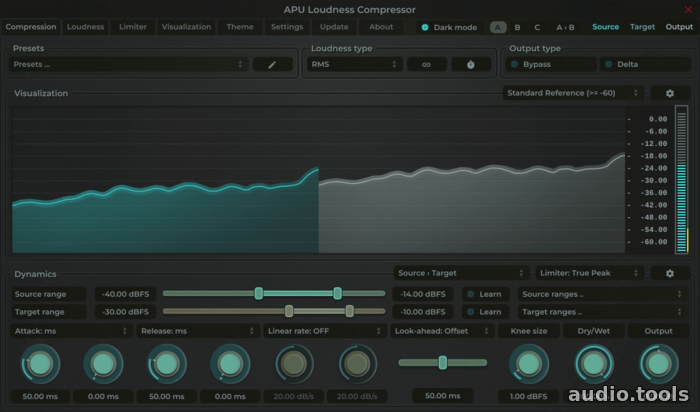Viewport: 700px width, 412px height.
Task: Toggle Source visualization
Action: [x=605, y=27]
